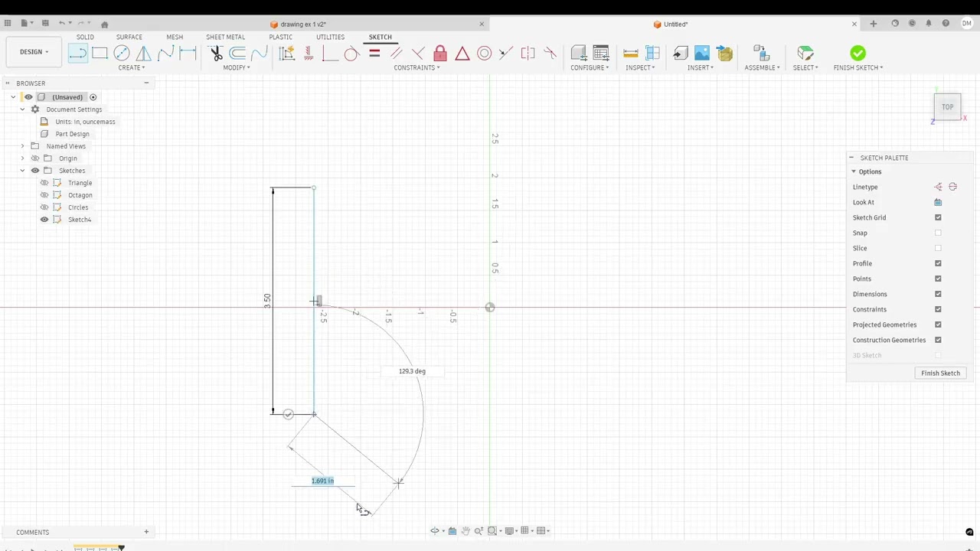The width and height of the screenshot is (980, 551).
Task: Open the CONSTRAINTS dropdown menu
Action: 416,67
